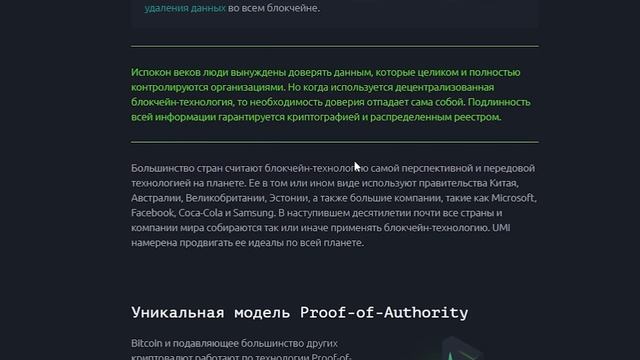Click the heading 'Уникальная модель Proof-of-Authority'
This screenshot has width=640, height=360.
tap(300, 313)
